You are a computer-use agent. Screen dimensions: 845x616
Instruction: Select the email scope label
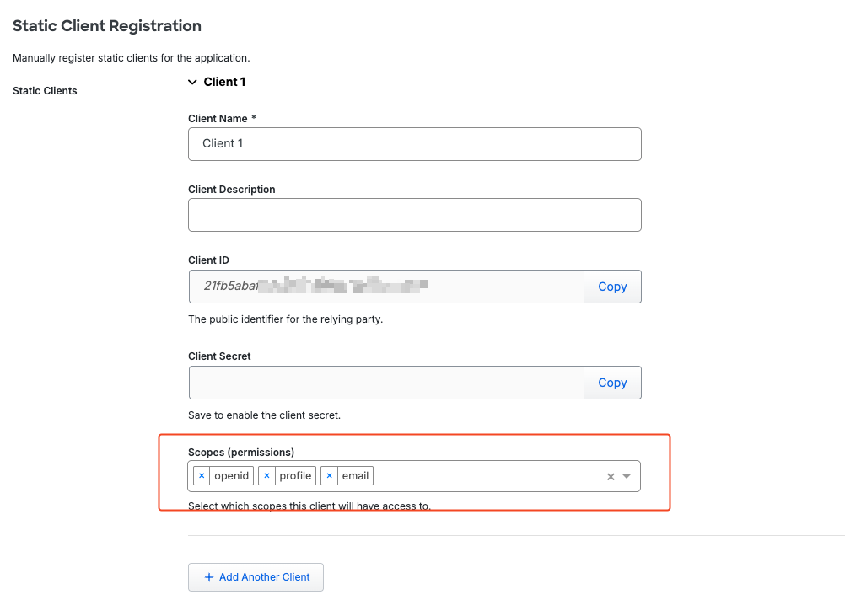pyautogui.click(x=355, y=476)
